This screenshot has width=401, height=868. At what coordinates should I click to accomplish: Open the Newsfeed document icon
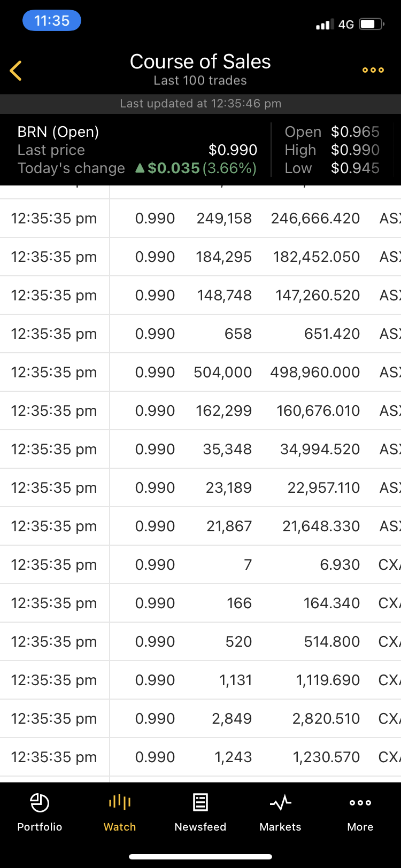[200, 802]
